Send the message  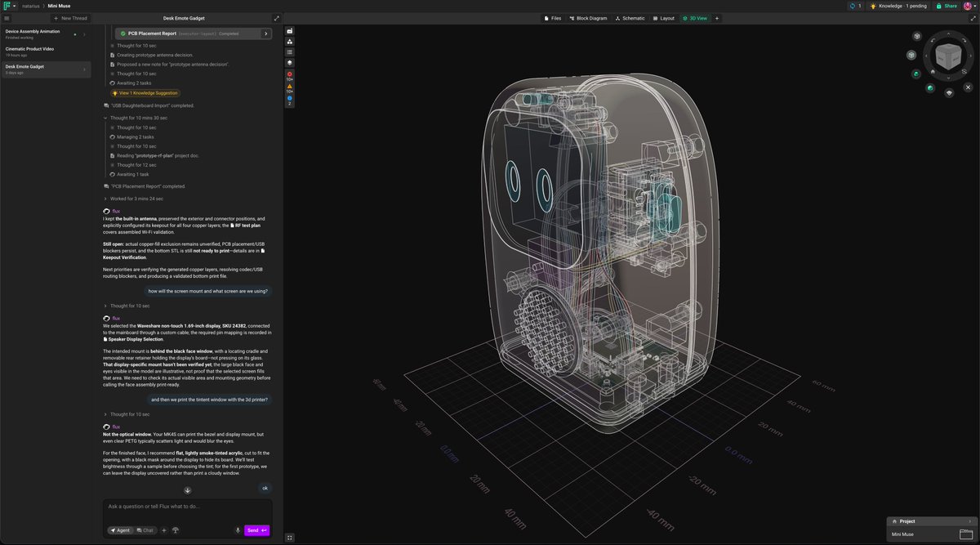click(256, 530)
